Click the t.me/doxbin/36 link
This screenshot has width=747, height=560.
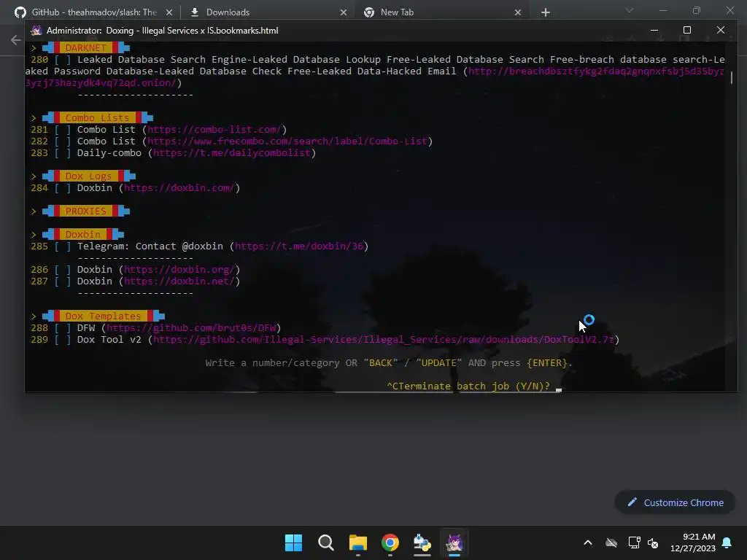(299, 246)
